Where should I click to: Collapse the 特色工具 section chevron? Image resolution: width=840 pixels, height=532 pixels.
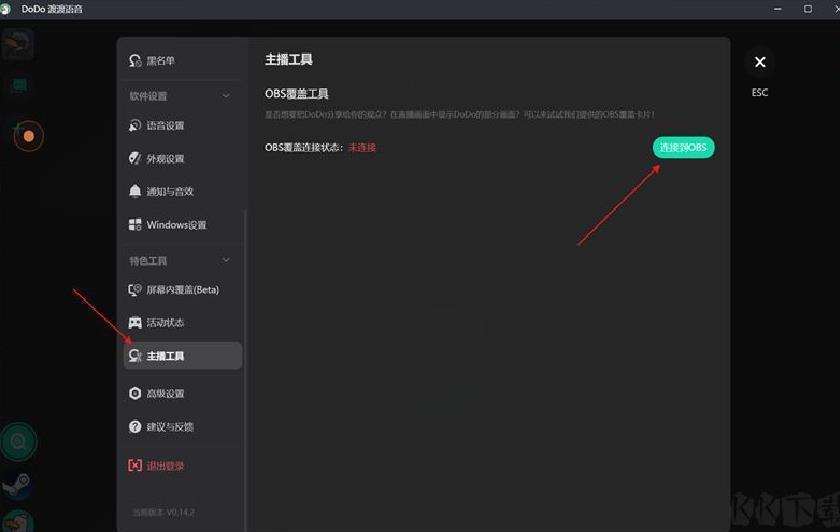226,260
